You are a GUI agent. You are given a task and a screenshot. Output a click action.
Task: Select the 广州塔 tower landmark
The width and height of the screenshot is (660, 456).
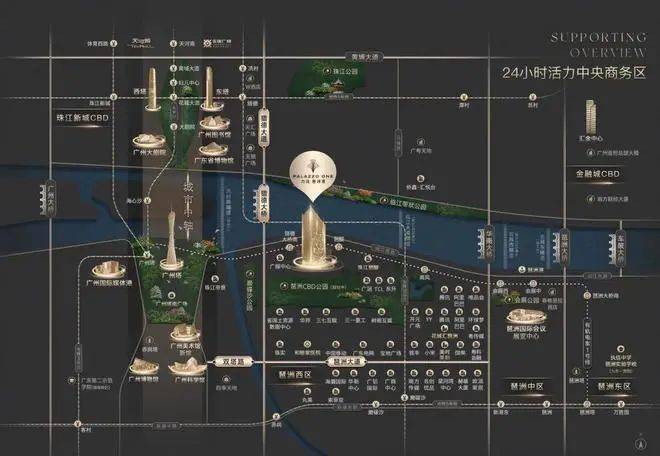(x=171, y=238)
